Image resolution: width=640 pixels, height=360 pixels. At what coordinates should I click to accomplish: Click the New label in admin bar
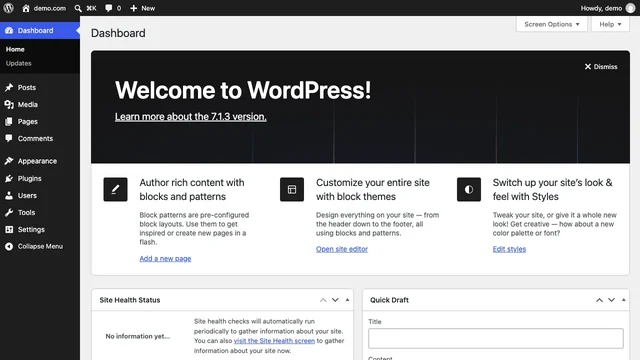148,8
